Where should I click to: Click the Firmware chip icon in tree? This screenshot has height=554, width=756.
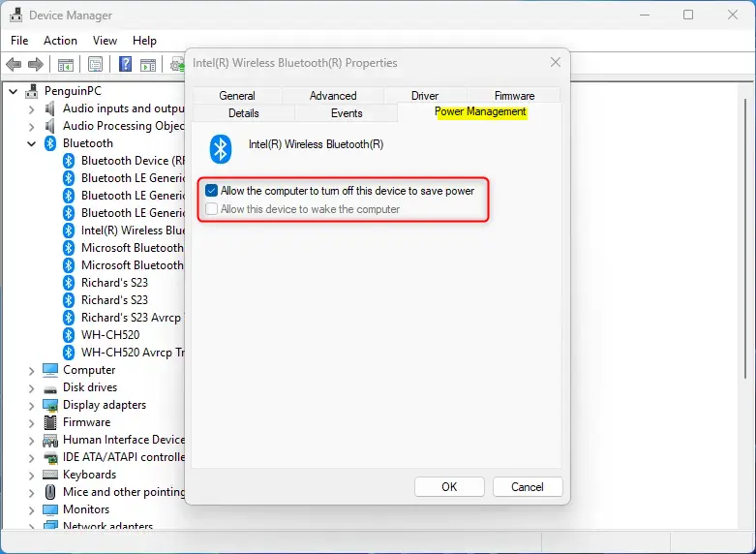pyautogui.click(x=50, y=422)
